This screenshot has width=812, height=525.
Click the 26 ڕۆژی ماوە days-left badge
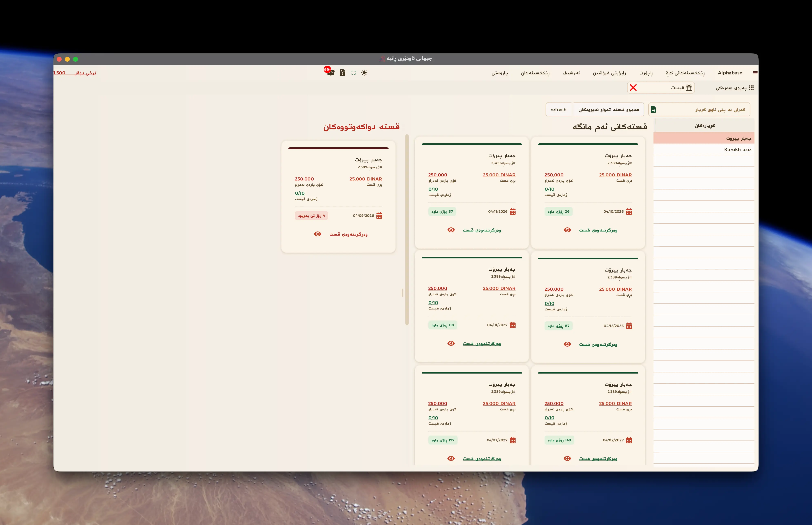(558, 211)
